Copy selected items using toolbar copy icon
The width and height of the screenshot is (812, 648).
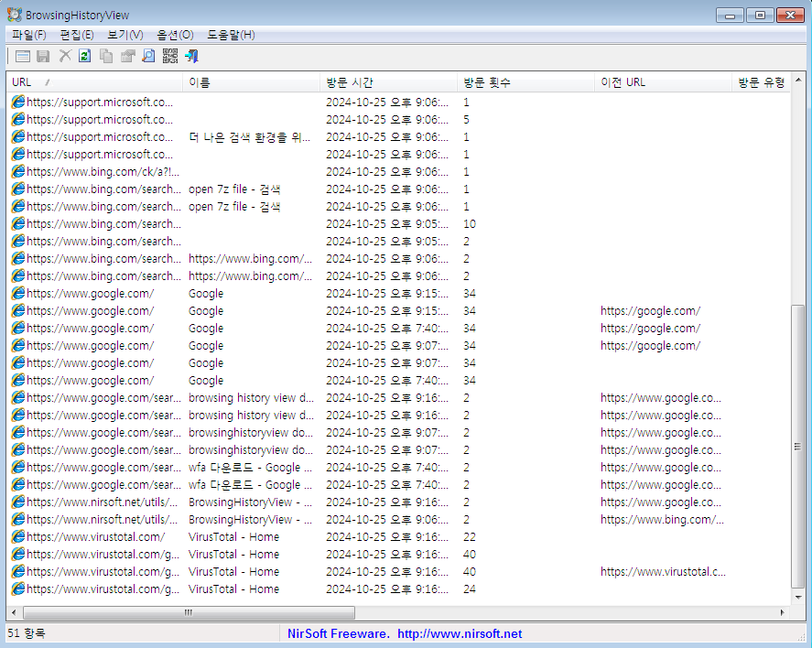click(x=106, y=56)
